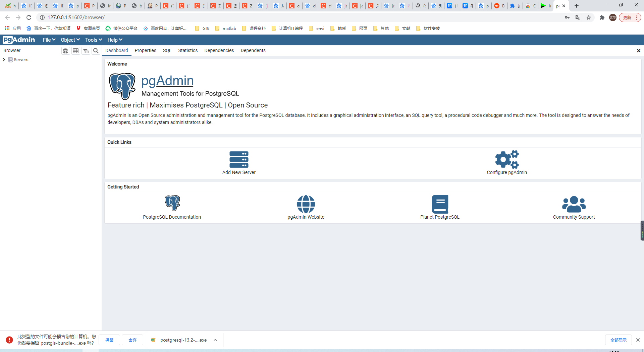The height and width of the screenshot is (352, 644).
Task: Click the View Data grid icon in Browser panel
Action: click(x=76, y=51)
